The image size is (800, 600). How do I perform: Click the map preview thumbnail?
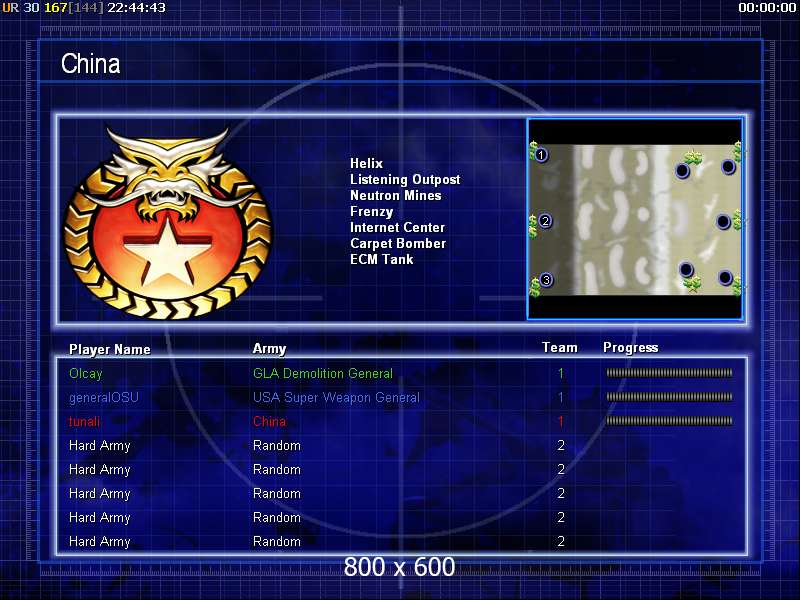(x=635, y=219)
